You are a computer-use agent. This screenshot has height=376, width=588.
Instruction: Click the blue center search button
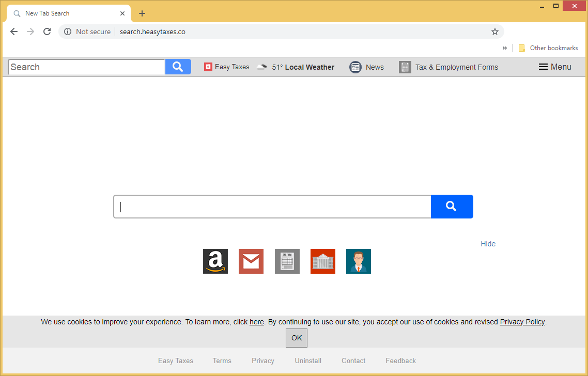tap(452, 207)
